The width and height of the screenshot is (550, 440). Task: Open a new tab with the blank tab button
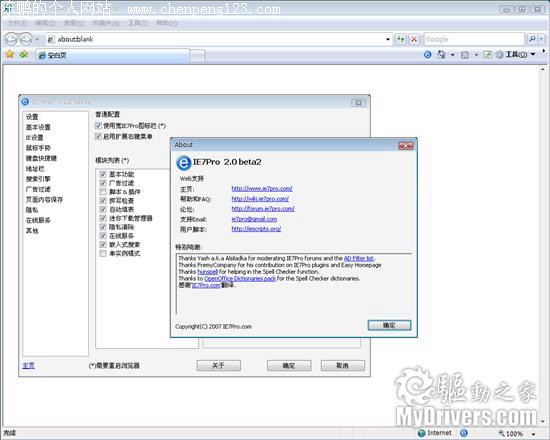tap(197, 55)
